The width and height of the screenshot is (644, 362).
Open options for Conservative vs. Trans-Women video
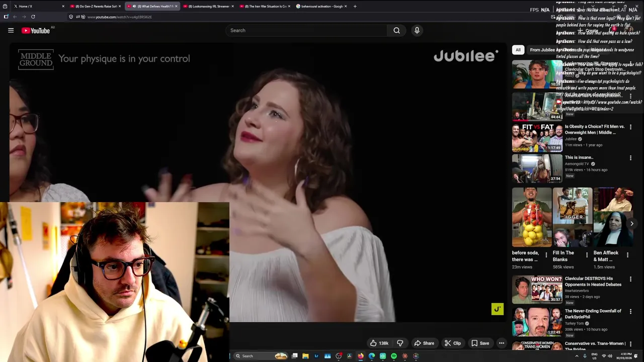click(x=630, y=344)
